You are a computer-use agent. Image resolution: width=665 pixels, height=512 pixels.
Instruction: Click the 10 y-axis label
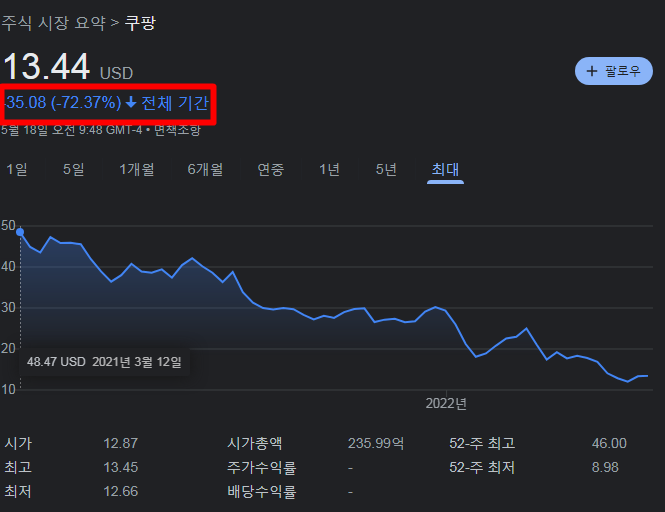pyautogui.click(x=8, y=389)
